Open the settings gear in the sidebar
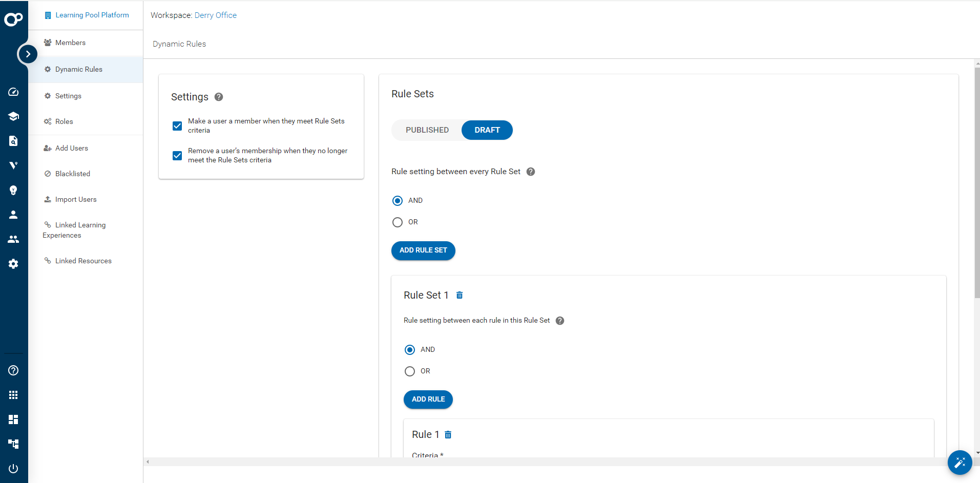This screenshot has width=980, height=483. (13, 264)
